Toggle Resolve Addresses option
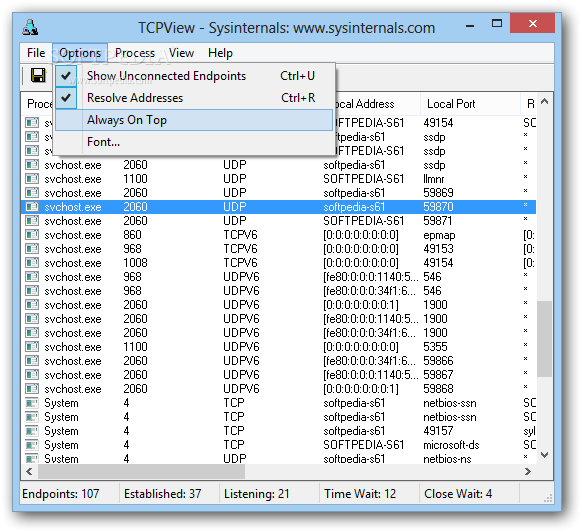582x532 pixels. (x=194, y=98)
